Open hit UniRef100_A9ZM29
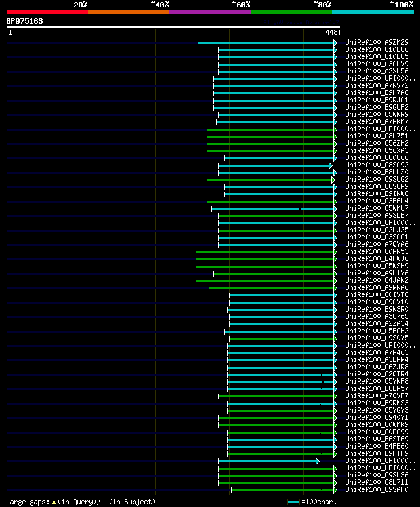Screen dimensions: 420x507 [377, 43]
